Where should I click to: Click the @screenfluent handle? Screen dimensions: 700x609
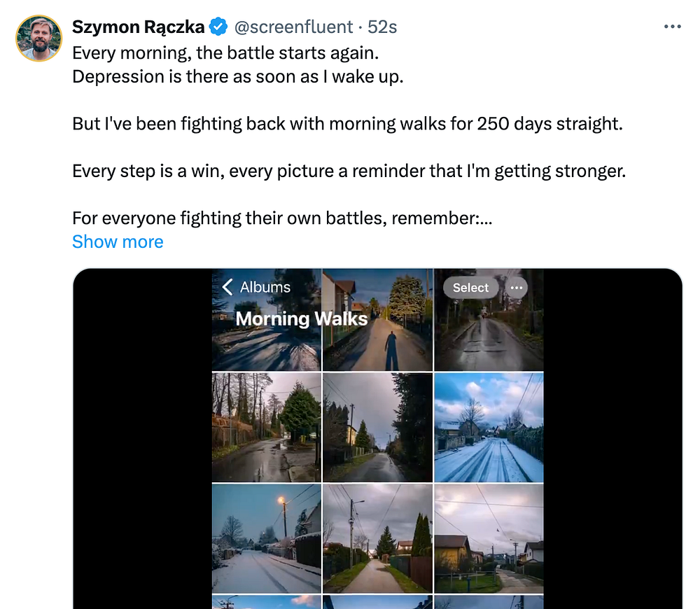pyautogui.click(x=293, y=27)
